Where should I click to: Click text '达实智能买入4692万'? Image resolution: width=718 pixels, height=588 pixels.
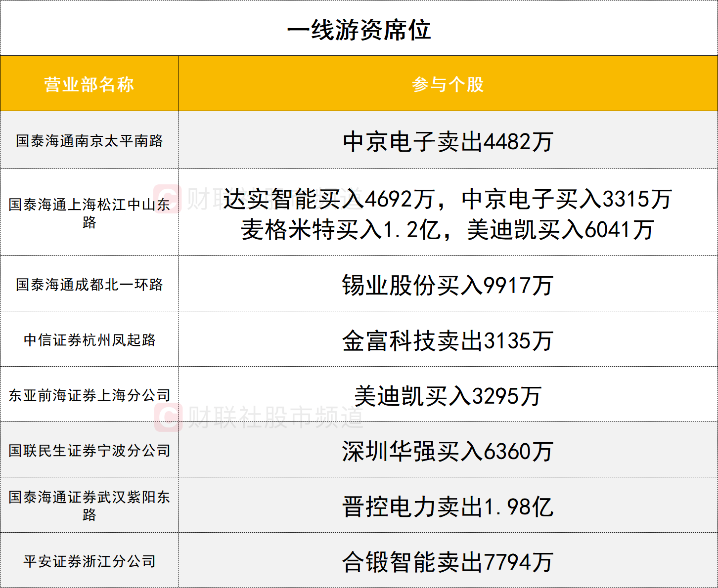[x=328, y=199]
